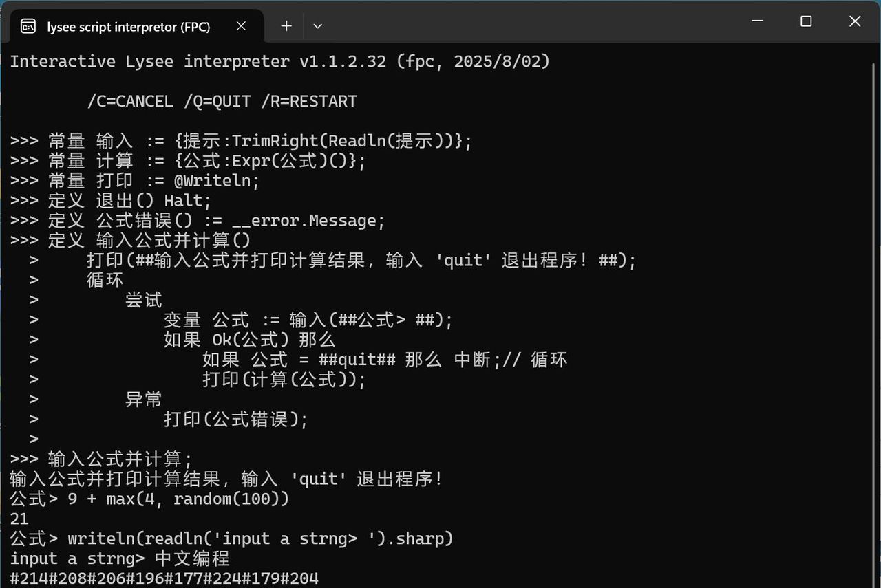Click the terminal icon on the tab

tap(28, 27)
